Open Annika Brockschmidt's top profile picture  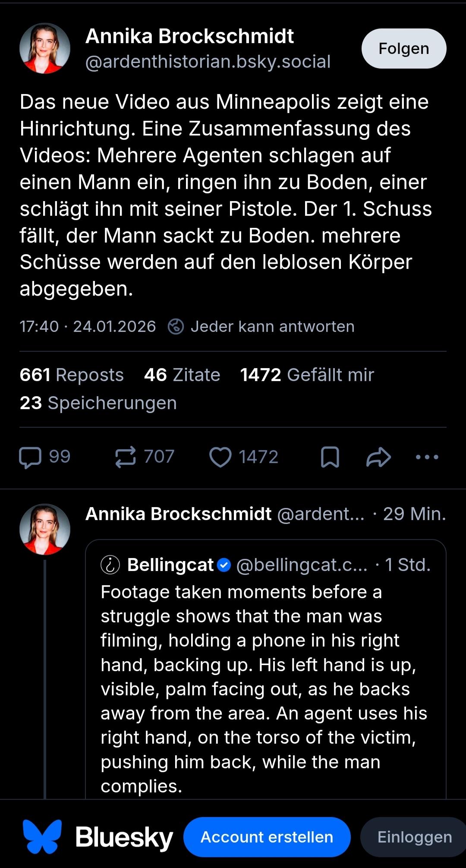coord(45,48)
